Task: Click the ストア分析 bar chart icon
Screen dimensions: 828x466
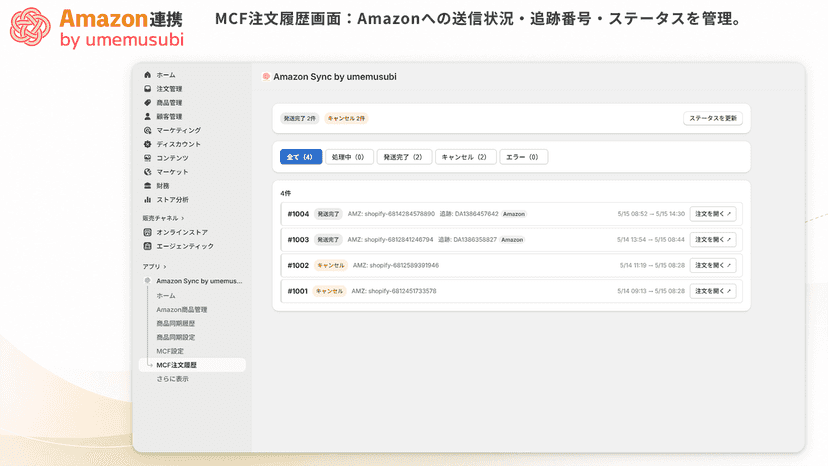Action: point(147,200)
